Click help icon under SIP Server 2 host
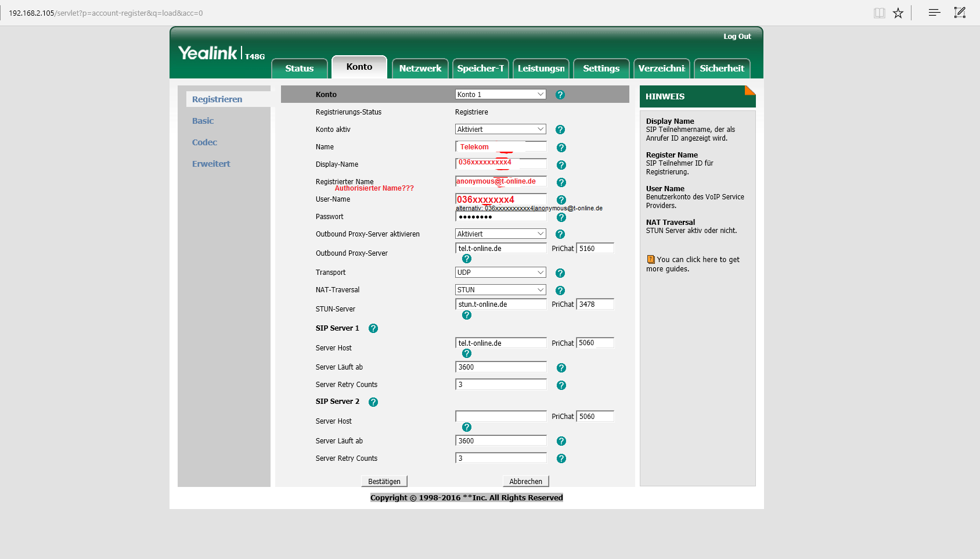This screenshot has height=559, width=980. (x=467, y=427)
